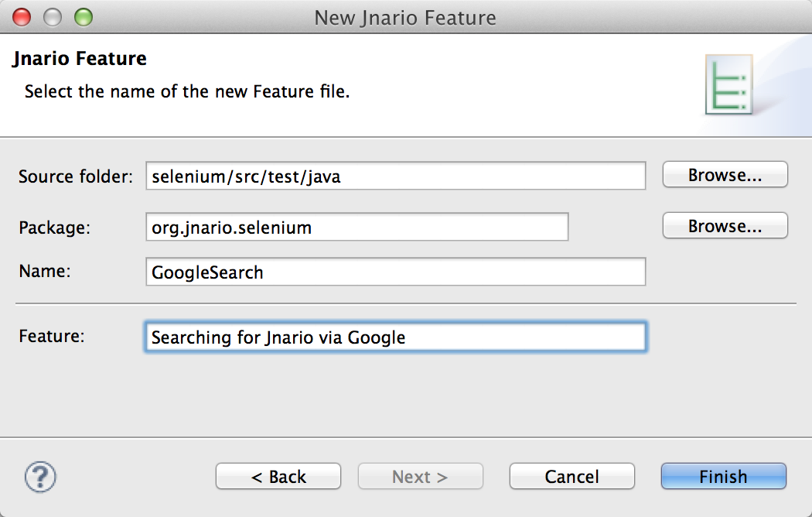This screenshot has width=812, height=517.
Task: Select the help bubble in bottom left corner
Action: [39, 476]
